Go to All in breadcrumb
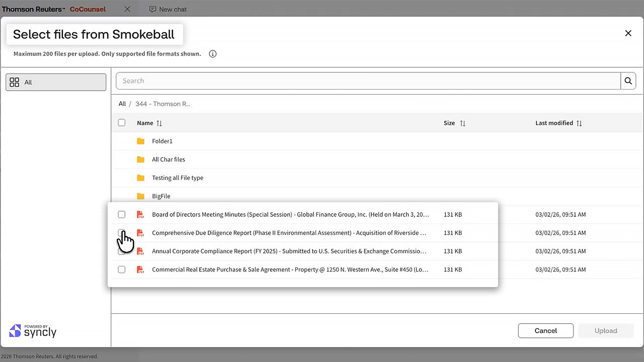 (x=122, y=104)
